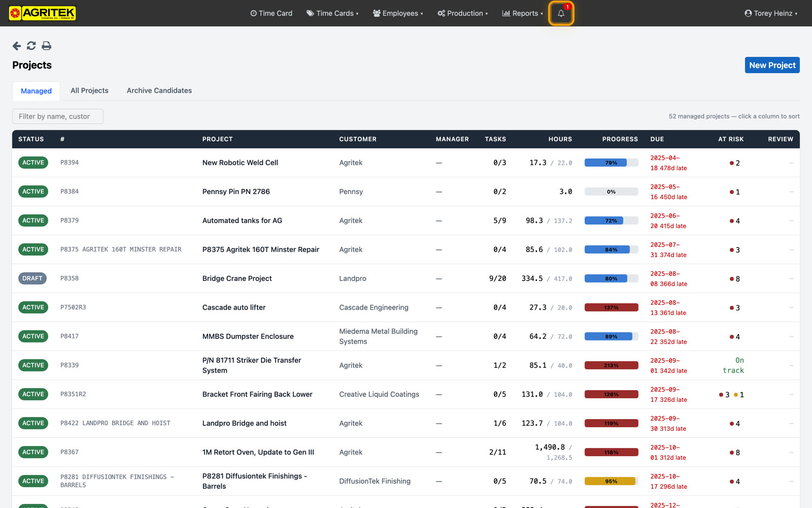Click the 0% progress bar for Pennsy Pin
Viewport: 812px width, 508px height.
click(611, 192)
